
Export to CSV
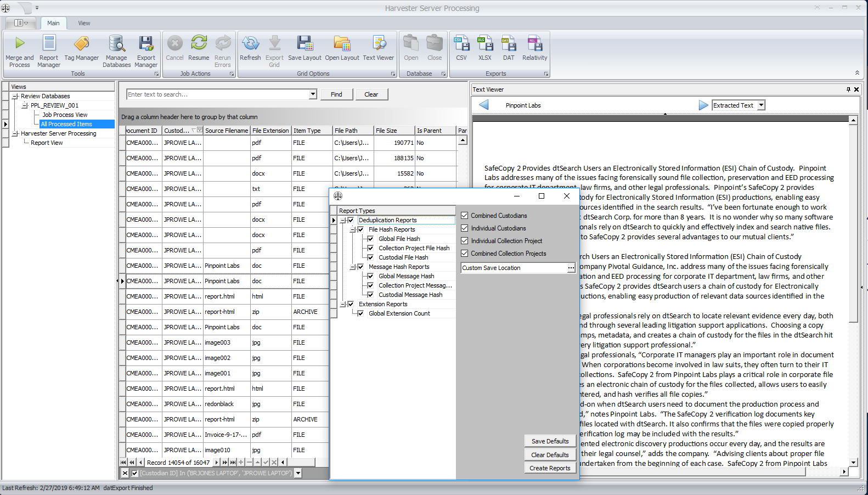pyautogui.click(x=461, y=48)
